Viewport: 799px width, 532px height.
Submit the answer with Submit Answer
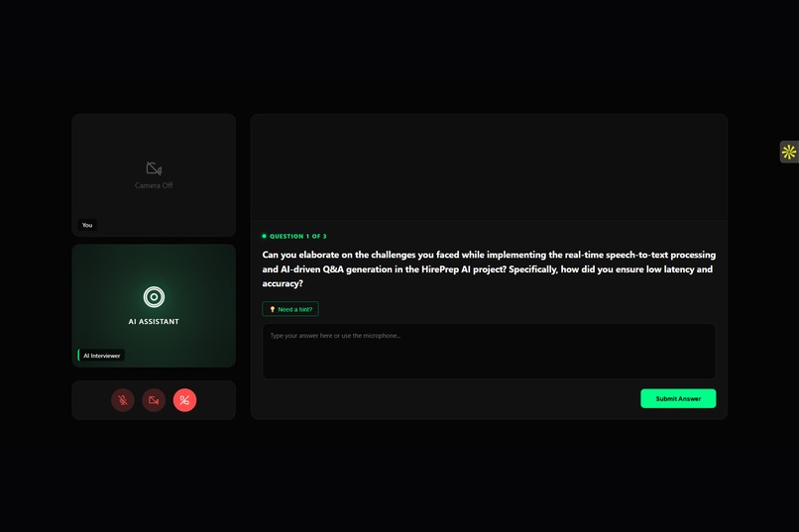tap(678, 398)
